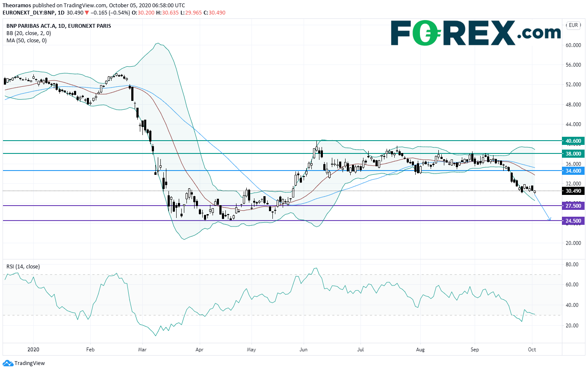
Task: Click the 34.600 blue price label
Action: (x=573, y=171)
